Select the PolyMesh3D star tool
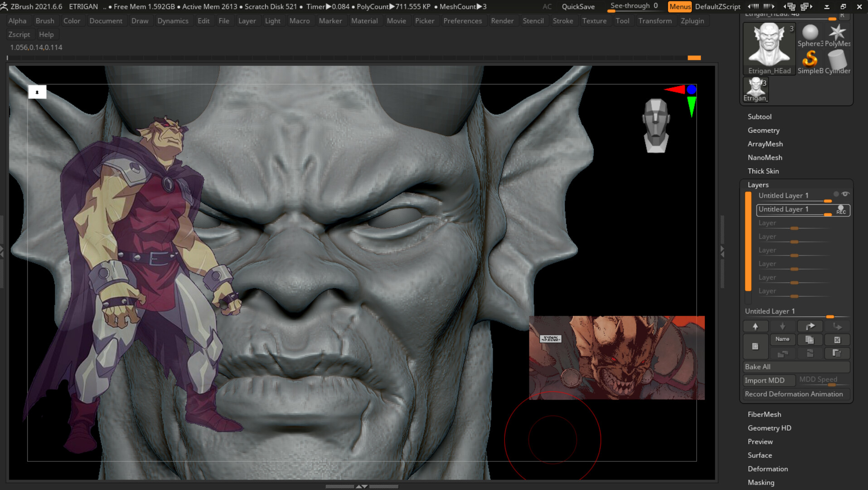Image resolution: width=868 pixels, height=490 pixels. (x=838, y=32)
